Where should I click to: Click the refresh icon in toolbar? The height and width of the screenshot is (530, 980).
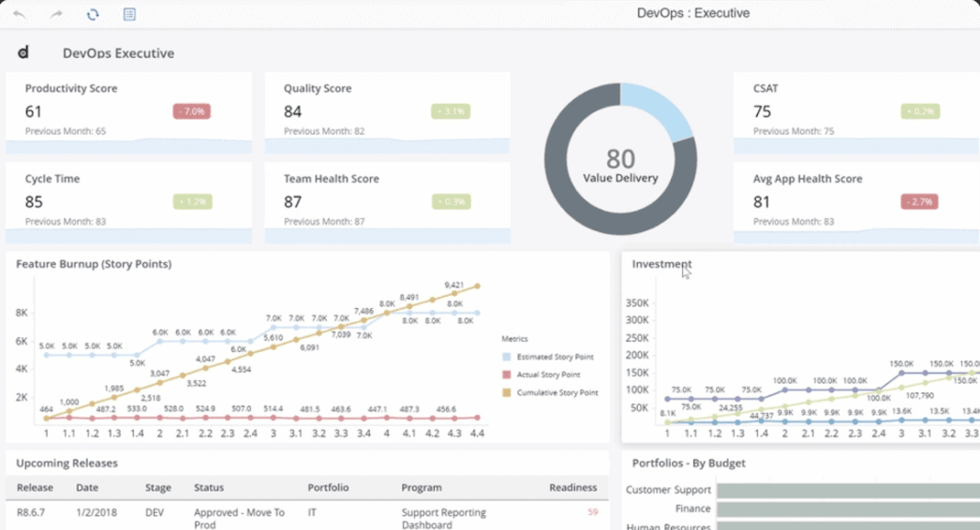pos(93,14)
